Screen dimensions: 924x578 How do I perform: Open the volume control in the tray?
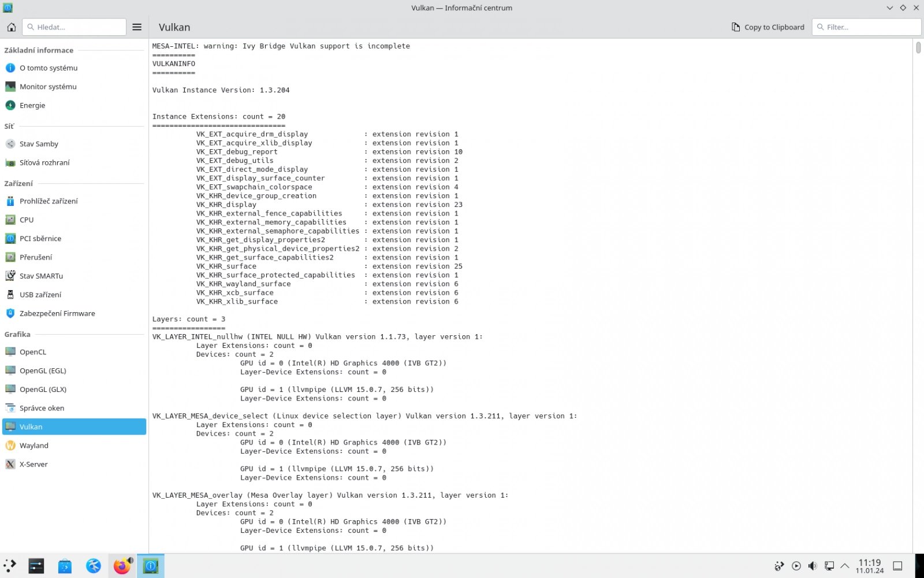813,566
